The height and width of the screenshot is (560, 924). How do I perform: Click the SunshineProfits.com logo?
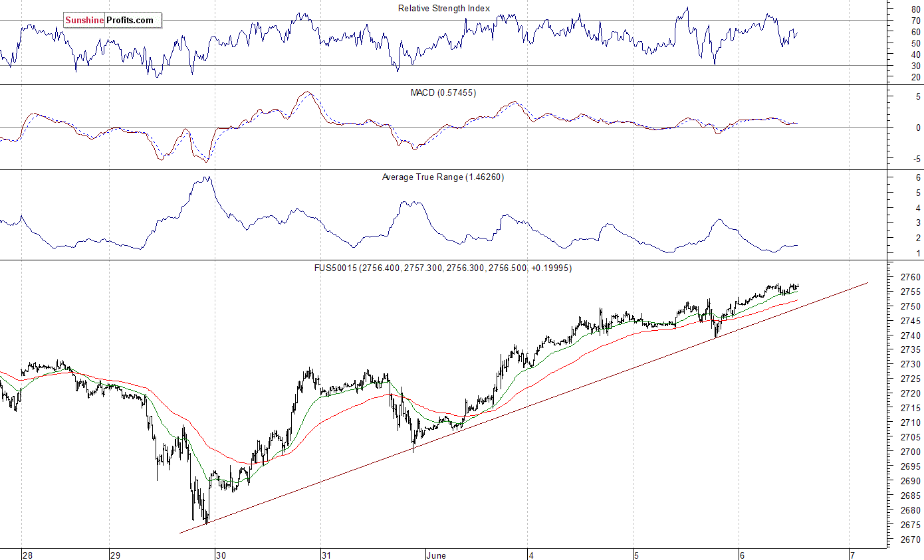[x=112, y=20]
